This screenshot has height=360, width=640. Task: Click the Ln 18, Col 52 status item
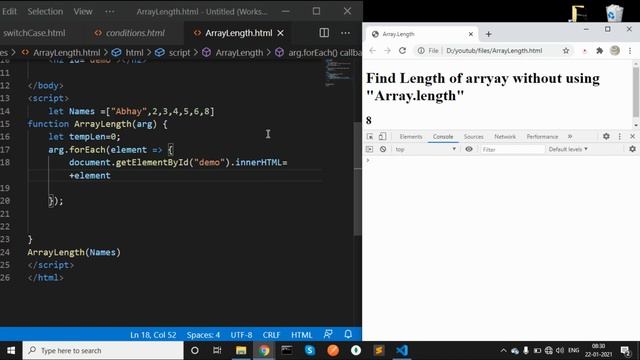tap(153, 335)
